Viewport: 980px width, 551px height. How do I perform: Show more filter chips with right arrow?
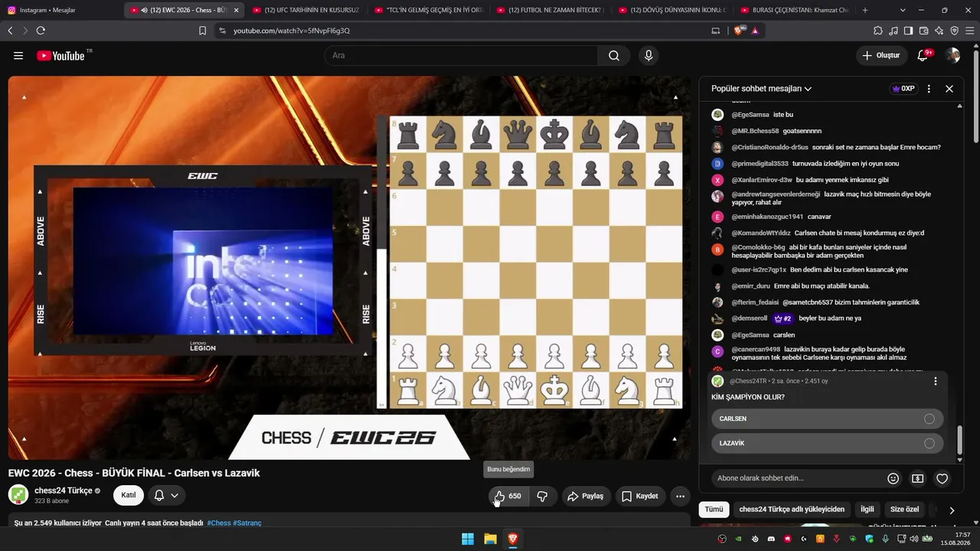click(952, 510)
